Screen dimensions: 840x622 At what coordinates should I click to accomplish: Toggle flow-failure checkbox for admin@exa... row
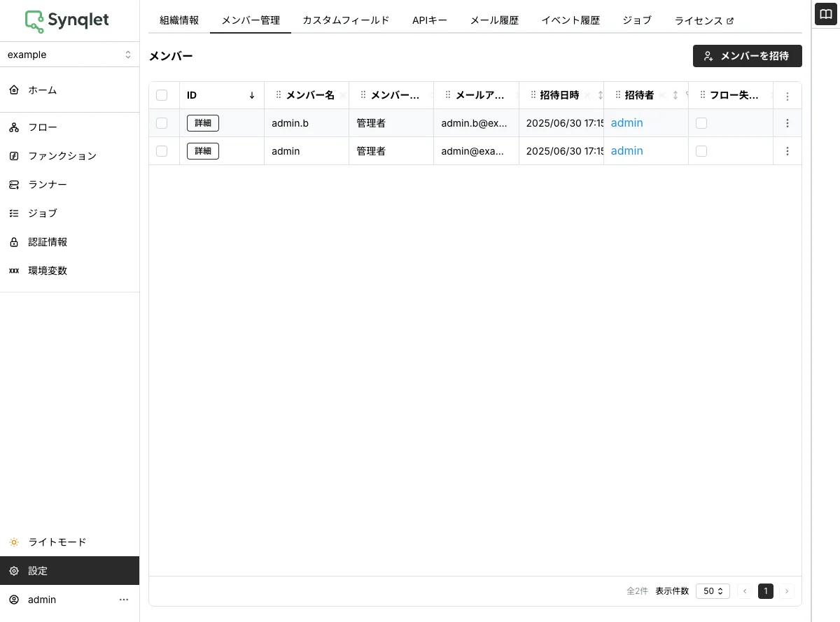(701, 151)
